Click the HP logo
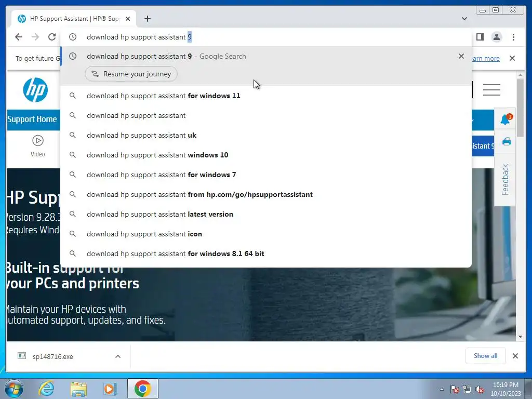Image resolution: width=532 pixels, height=399 pixels. pos(35,90)
